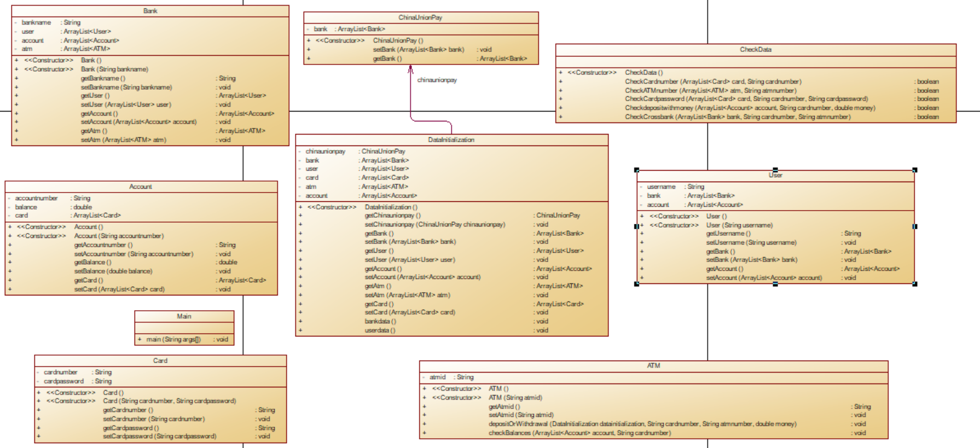
Task: Click getBankname () method in Bank
Action: point(103,78)
